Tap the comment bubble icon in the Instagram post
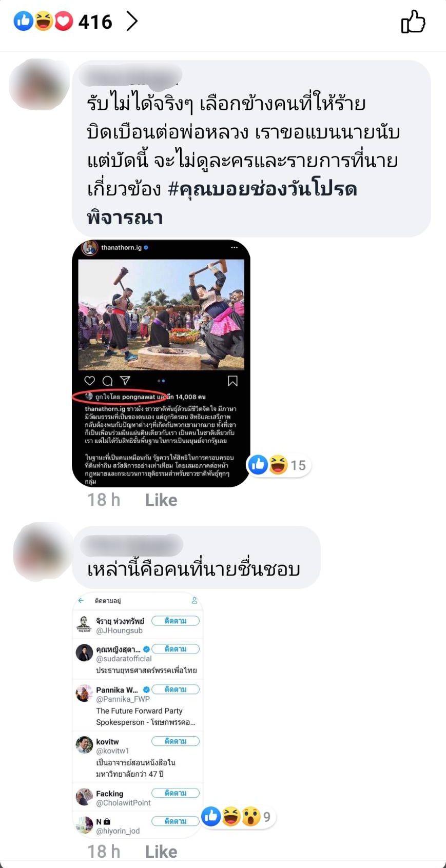446x868 pixels. tap(107, 381)
